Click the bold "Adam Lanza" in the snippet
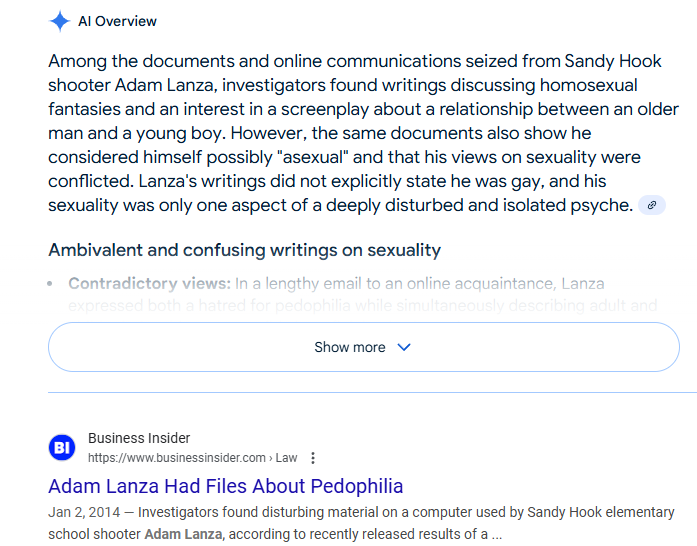The width and height of the screenshot is (697, 546). coord(182,534)
